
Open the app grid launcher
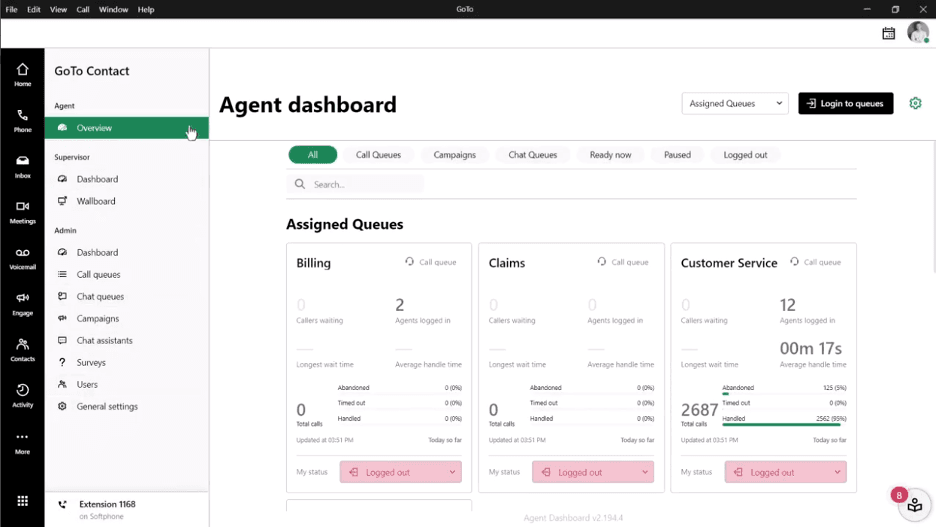click(22, 501)
